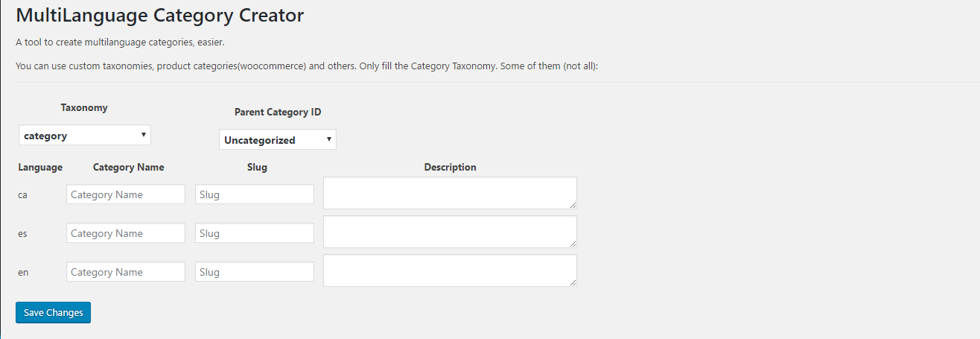Image resolution: width=980 pixels, height=339 pixels.
Task: Expand the Parent Category ID dropdown
Action: 277,140
